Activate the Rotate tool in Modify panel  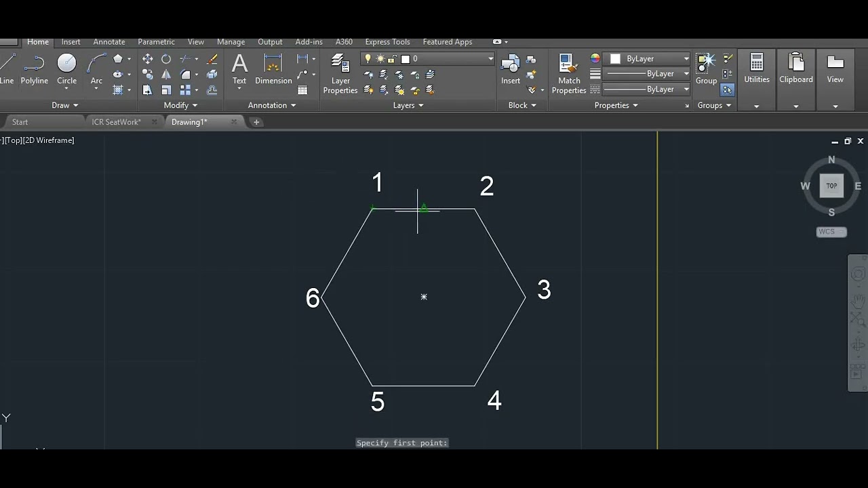pyautogui.click(x=166, y=59)
